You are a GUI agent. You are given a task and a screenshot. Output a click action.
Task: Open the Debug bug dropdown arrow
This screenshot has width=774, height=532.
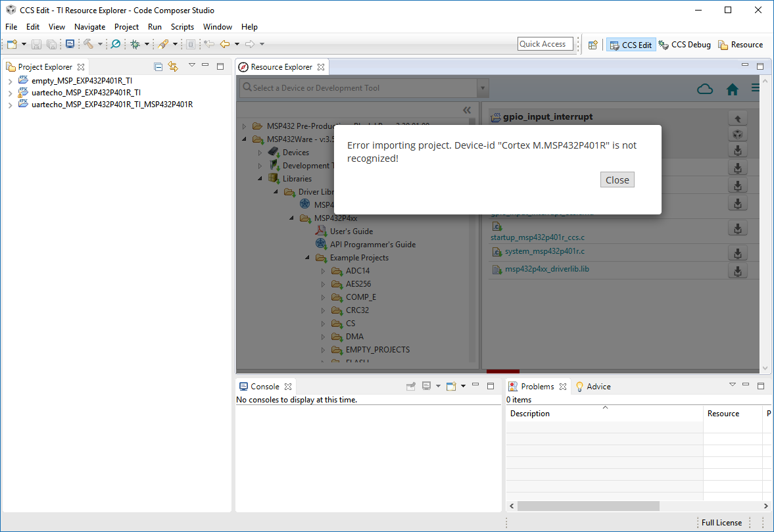pyautogui.click(x=147, y=45)
